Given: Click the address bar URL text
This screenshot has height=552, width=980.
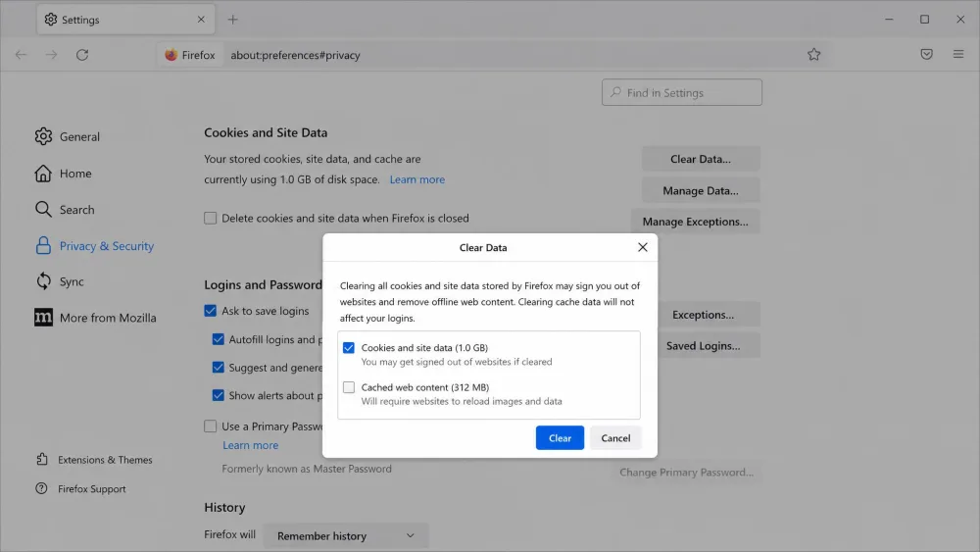Looking at the screenshot, I should pyautogui.click(x=295, y=55).
